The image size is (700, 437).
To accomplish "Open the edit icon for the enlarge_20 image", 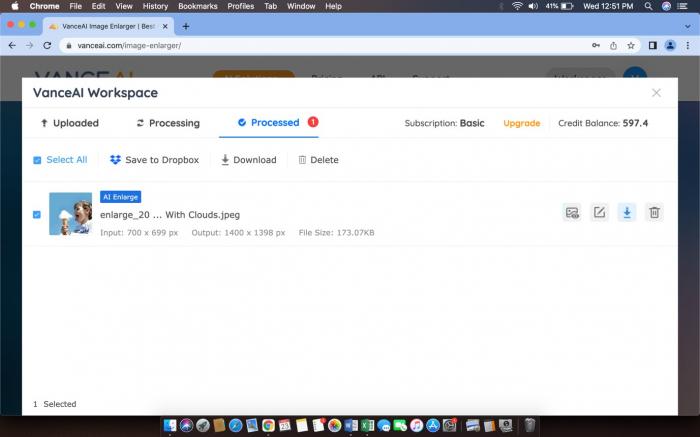I will (599, 212).
